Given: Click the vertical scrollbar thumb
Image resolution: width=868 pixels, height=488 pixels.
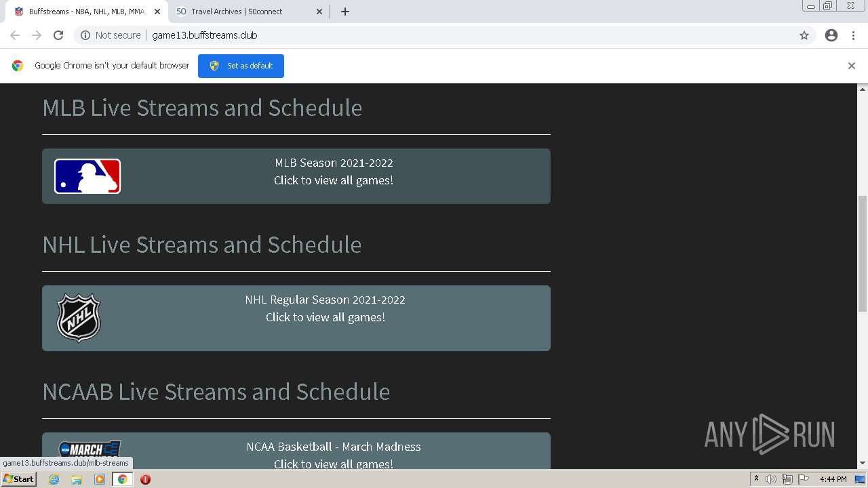Looking at the screenshot, I should coord(863,253).
